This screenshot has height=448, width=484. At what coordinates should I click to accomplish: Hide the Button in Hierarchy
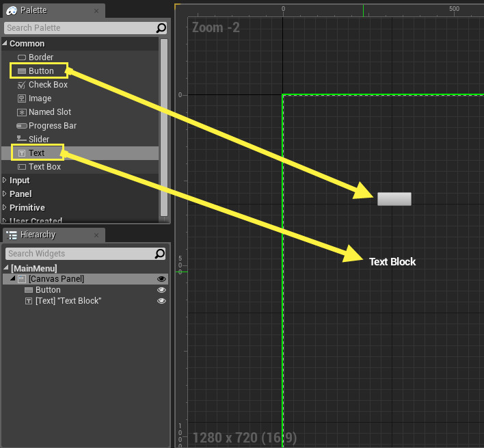click(161, 290)
